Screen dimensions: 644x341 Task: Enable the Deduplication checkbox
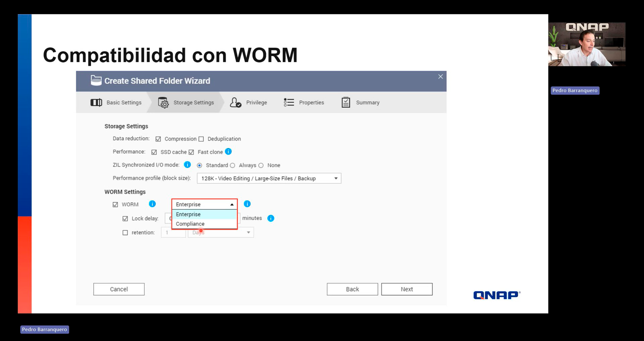click(201, 139)
